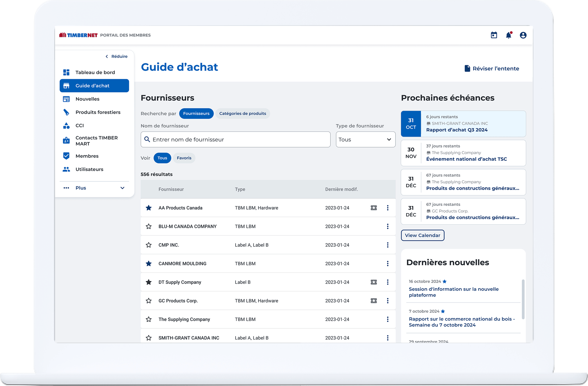Image resolution: width=588 pixels, height=386 pixels.
Task: Open the three-dot menu for GC Products Corp.
Action: [x=388, y=301]
